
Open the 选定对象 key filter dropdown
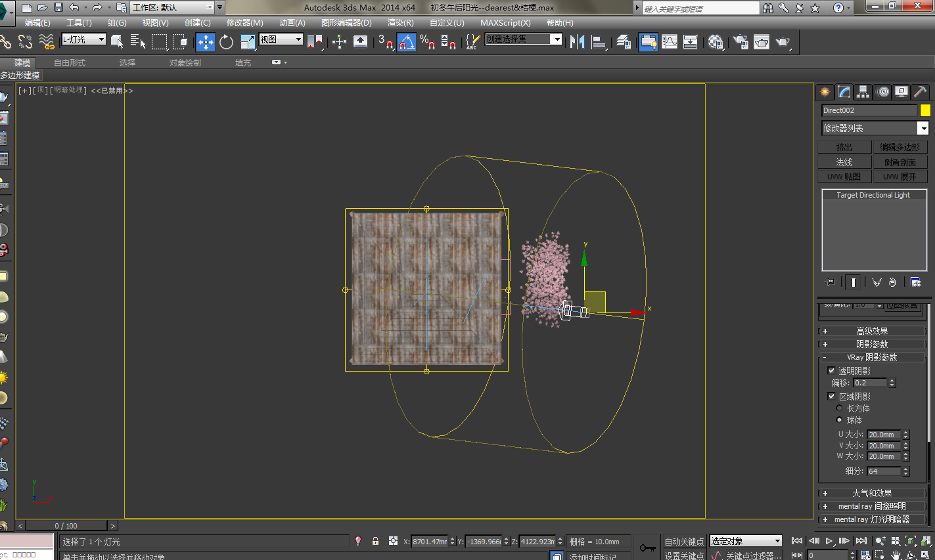pyautogui.click(x=746, y=541)
